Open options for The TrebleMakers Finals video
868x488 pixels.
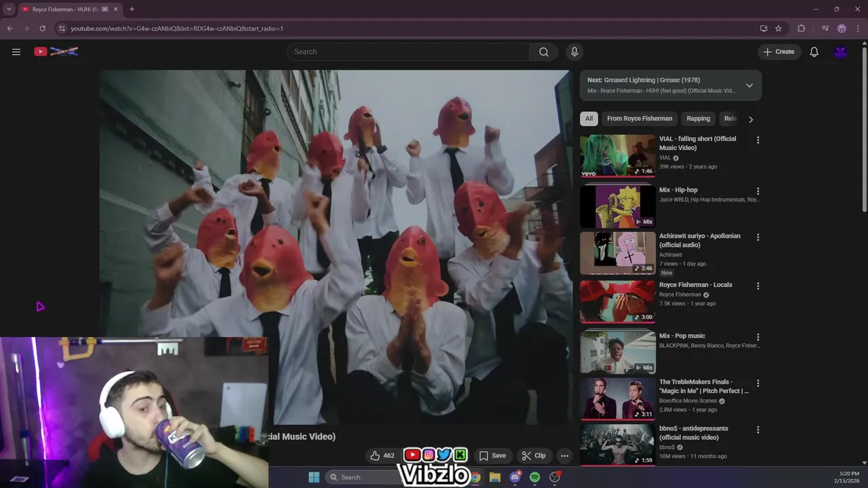757,383
